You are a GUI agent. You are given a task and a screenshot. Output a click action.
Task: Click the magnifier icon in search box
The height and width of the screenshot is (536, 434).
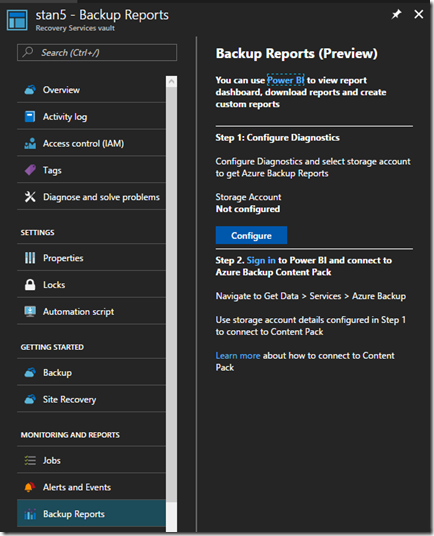28,52
